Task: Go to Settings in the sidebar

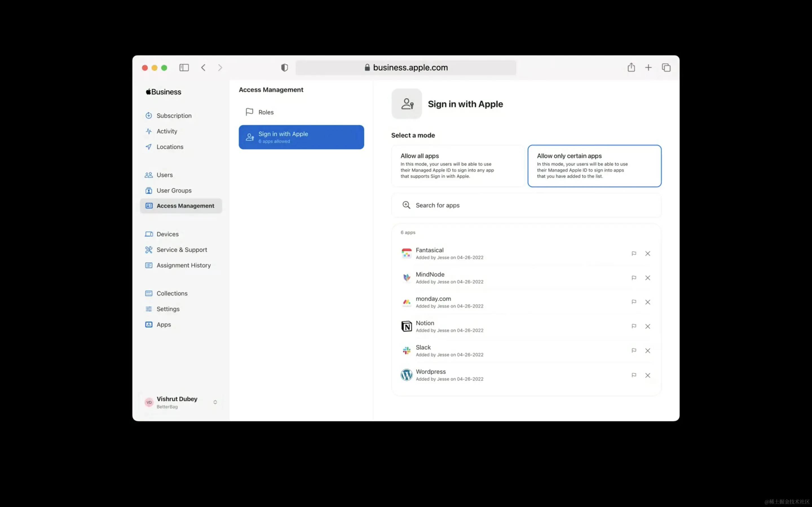Action: (168, 309)
